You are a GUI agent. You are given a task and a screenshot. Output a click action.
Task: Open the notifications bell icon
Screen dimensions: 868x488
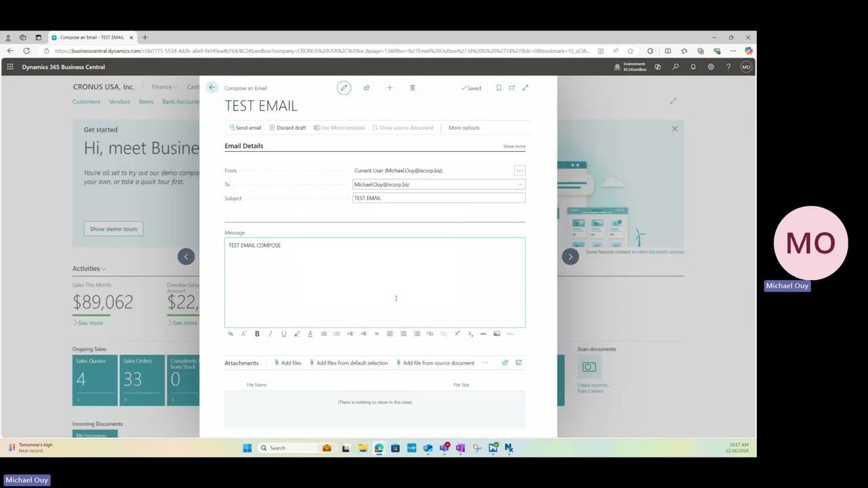pos(693,66)
